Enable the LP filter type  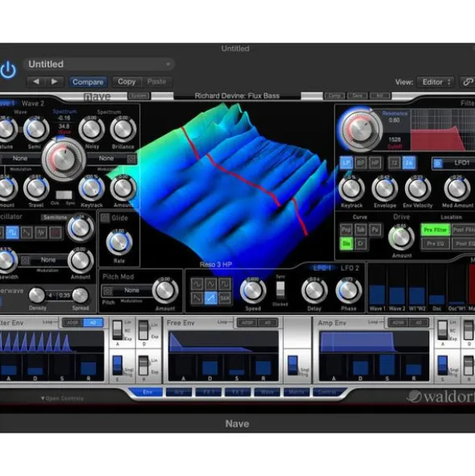pos(346,163)
